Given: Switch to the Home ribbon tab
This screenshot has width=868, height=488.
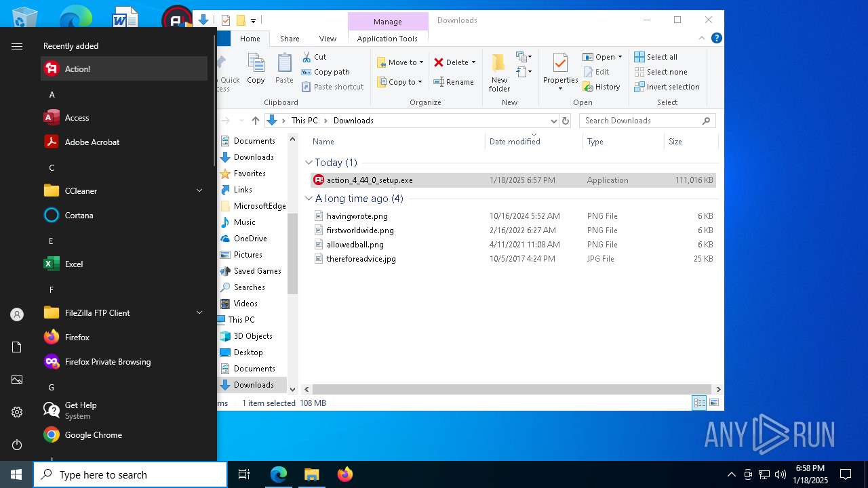Looking at the screenshot, I should (250, 39).
